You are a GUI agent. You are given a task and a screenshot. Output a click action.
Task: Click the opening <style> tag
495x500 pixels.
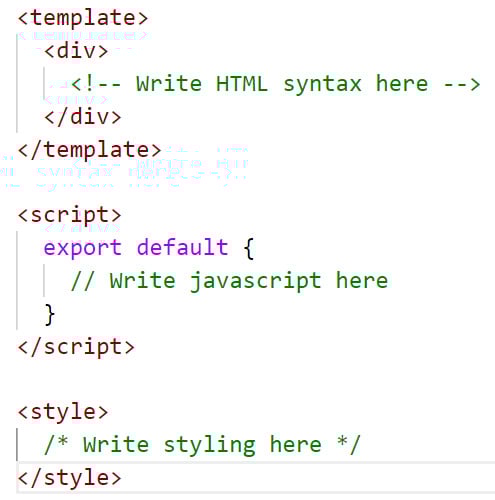(x=63, y=412)
